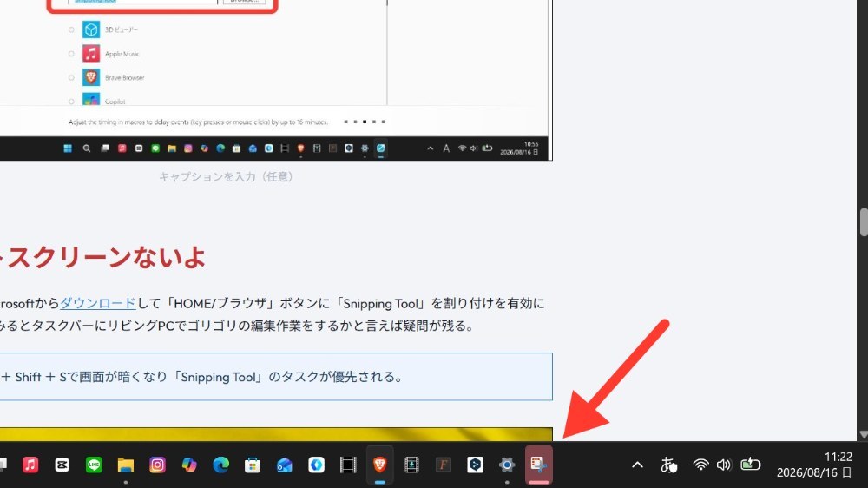The height and width of the screenshot is (488, 868).
Task: Launch Microsoft Edge from the taskbar
Action: (220, 465)
